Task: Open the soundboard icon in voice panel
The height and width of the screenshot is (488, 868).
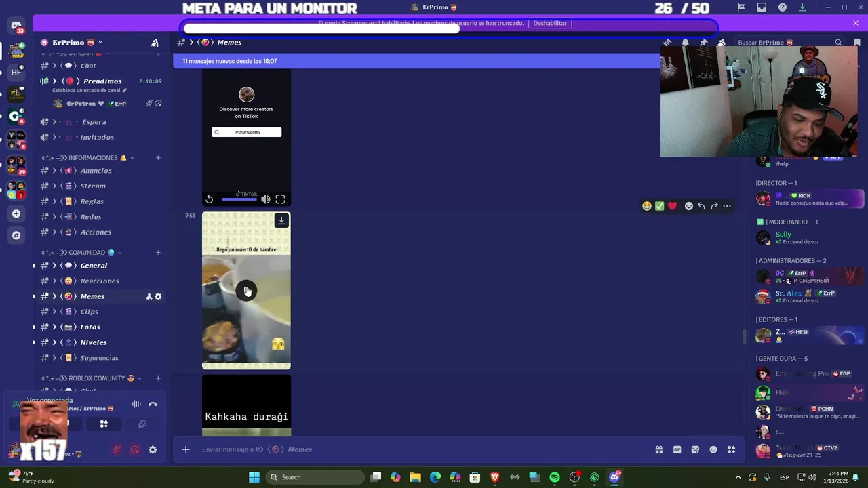Action: [x=142, y=424]
